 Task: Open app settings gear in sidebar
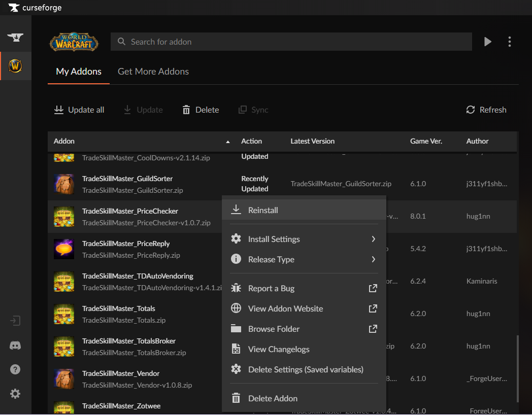point(15,394)
